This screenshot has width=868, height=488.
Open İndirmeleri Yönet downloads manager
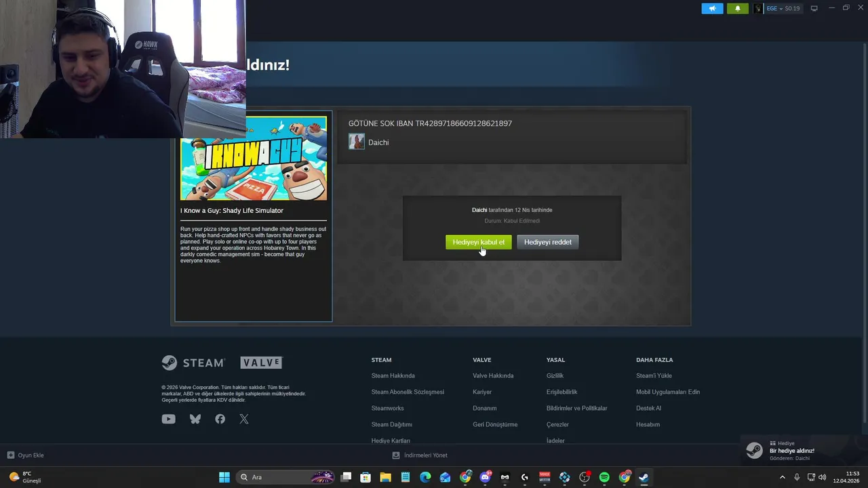pos(420,455)
